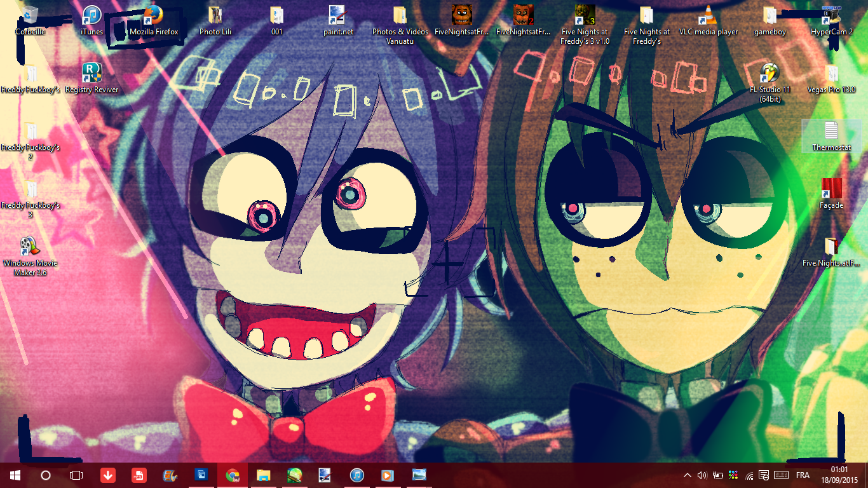Screen dimensions: 868x488
Task: Select the paint.net desktop shortcut
Action: tap(338, 20)
